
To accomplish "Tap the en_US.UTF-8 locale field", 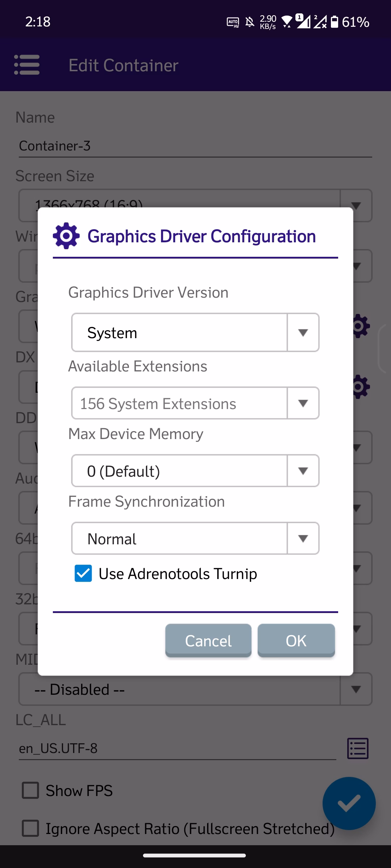I will (x=177, y=748).
